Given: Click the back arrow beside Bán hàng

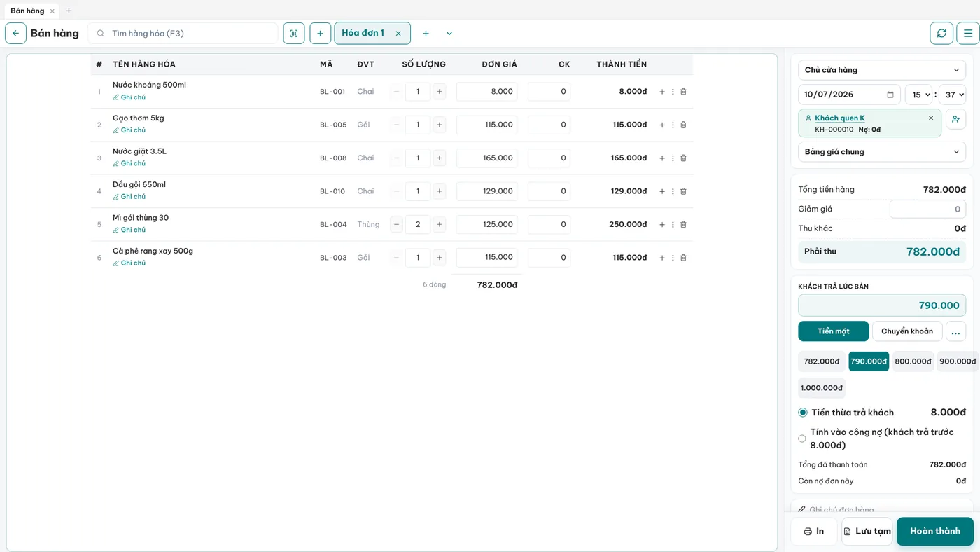Looking at the screenshot, I should pos(15,33).
